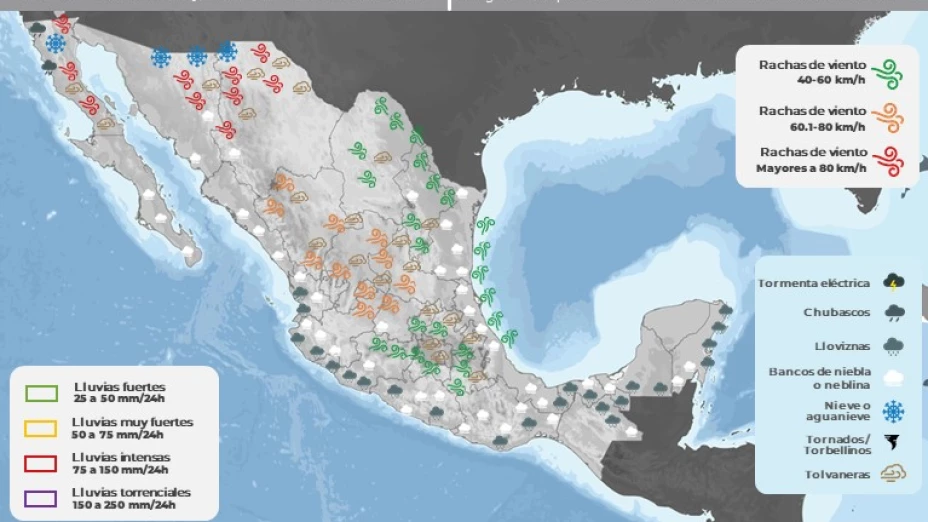Click the snowflake icon beside Nieve o aguanieve
The image size is (928, 522).
pos(893,411)
